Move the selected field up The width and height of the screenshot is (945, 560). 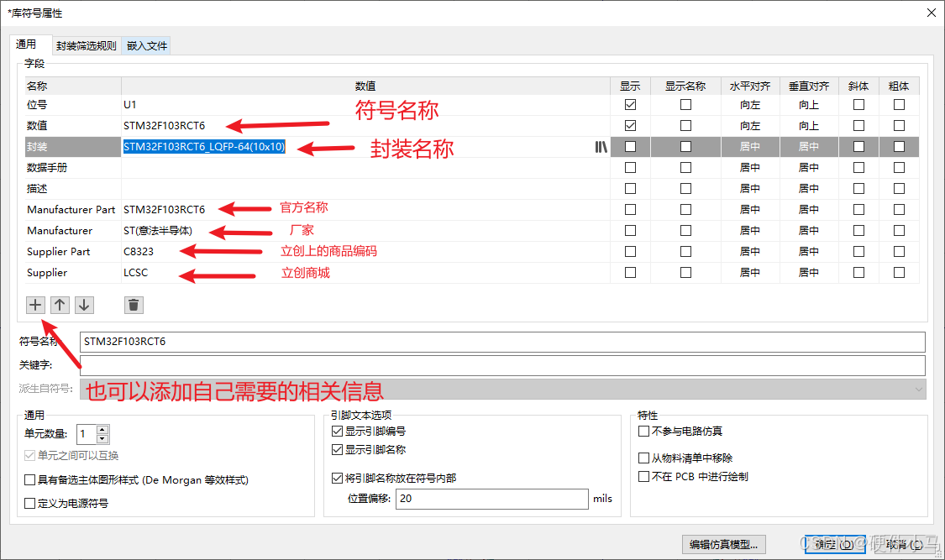click(x=60, y=304)
